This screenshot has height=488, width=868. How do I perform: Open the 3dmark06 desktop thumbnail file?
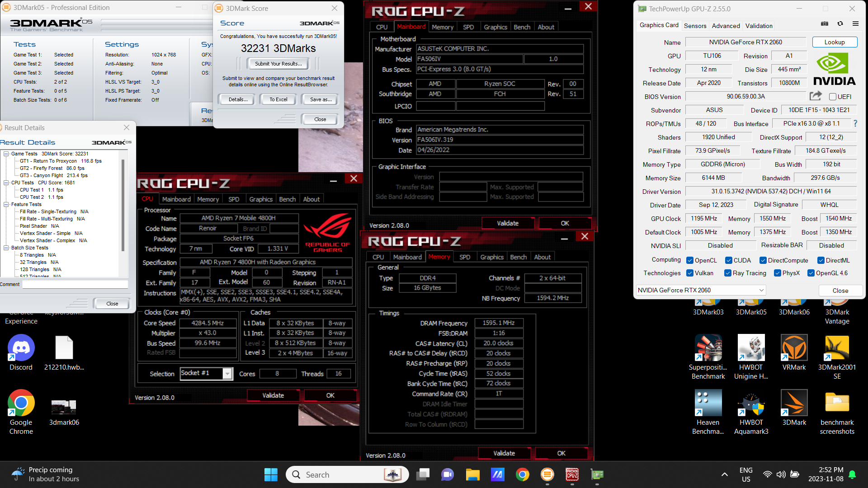64,412
